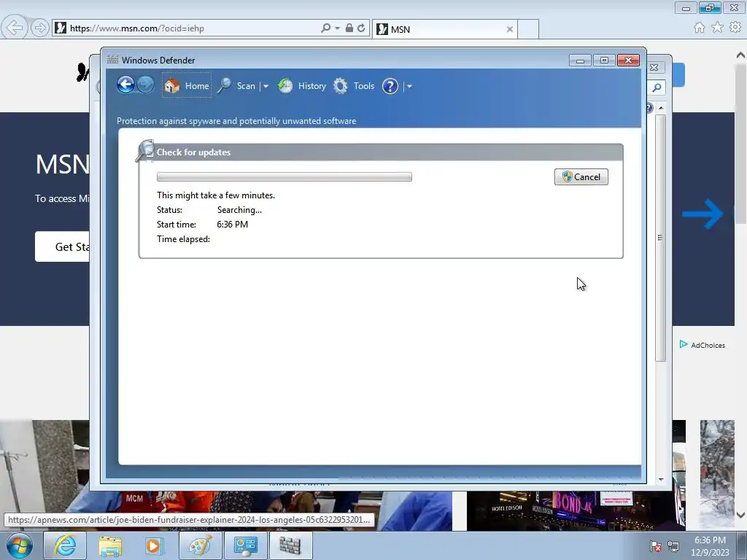Viewport: 747px width, 560px height.
Task: Cancel the update check
Action: click(x=581, y=177)
